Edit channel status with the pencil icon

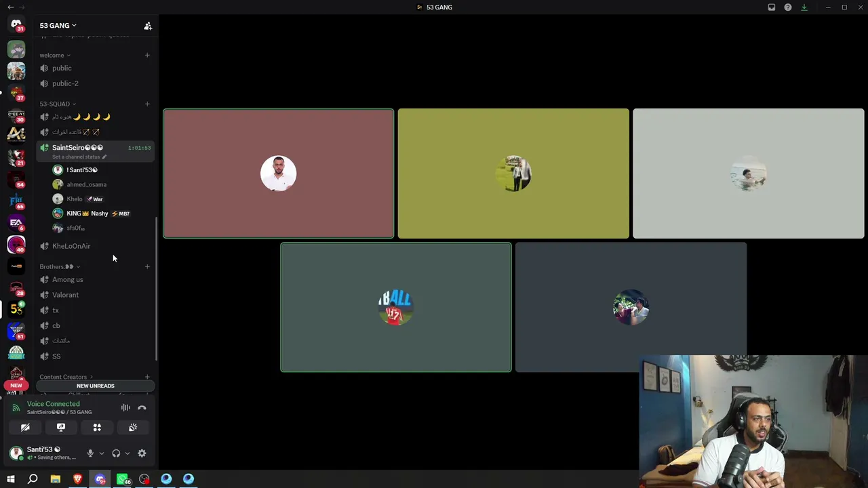pyautogui.click(x=104, y=157)
